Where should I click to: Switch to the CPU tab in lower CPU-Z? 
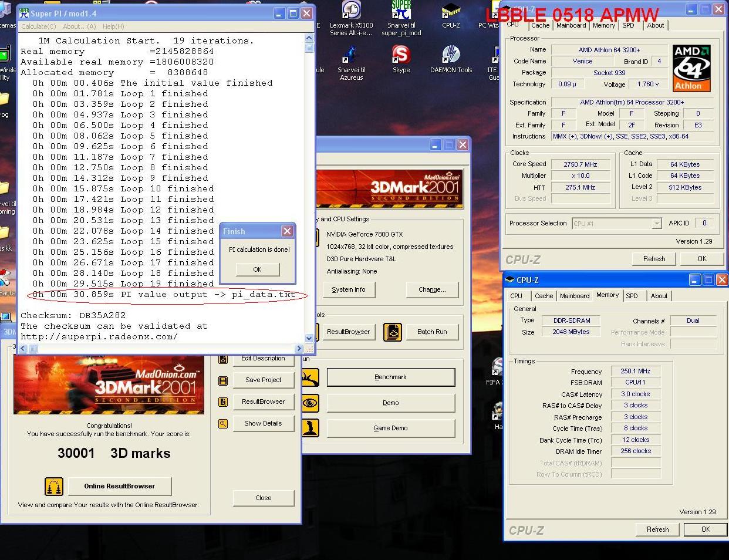click(517, 296)
